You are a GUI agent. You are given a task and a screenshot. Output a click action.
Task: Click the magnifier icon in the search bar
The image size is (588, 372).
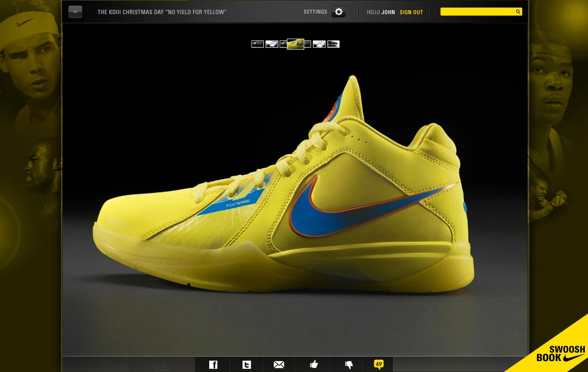point(518,12)
